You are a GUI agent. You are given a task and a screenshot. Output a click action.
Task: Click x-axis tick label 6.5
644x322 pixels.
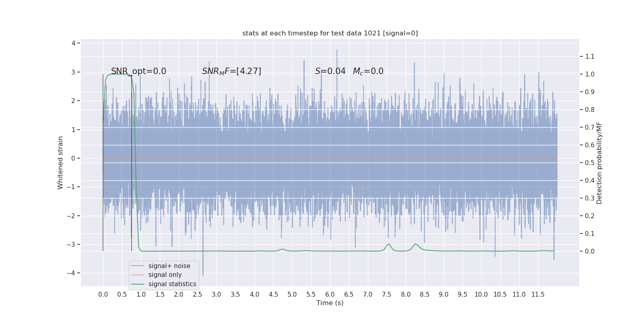(x=349, y=294)
